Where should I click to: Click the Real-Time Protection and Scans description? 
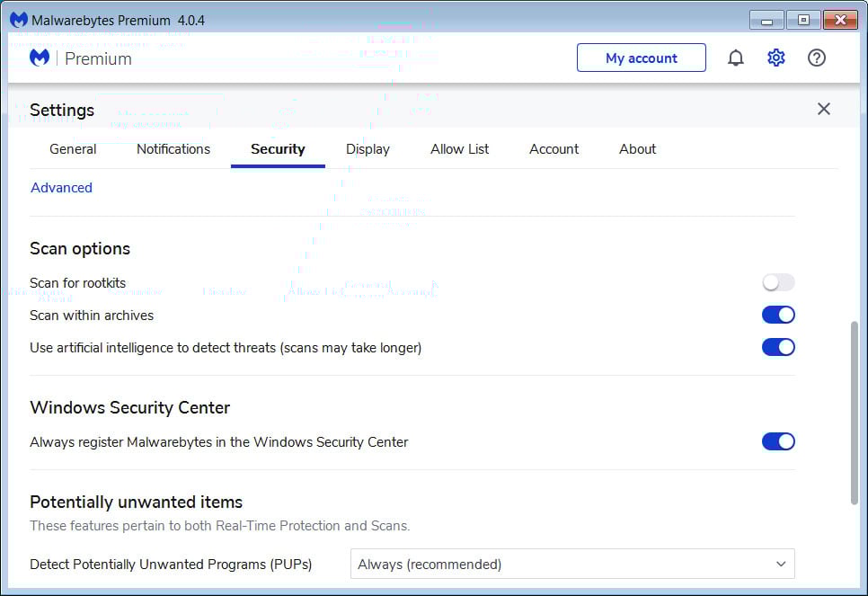pyautogui.click(x=220, y=526)
